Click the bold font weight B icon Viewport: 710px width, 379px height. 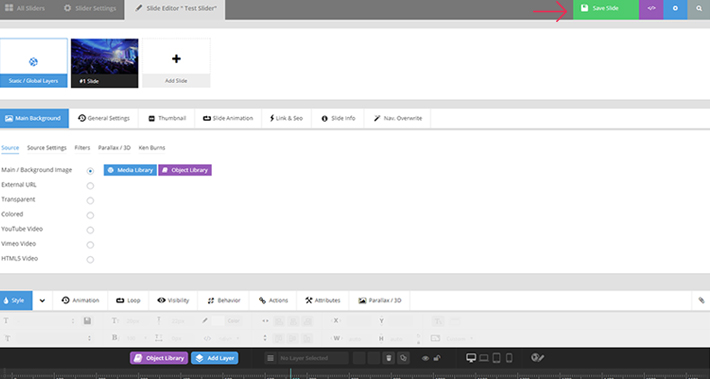tap(115, 338)
